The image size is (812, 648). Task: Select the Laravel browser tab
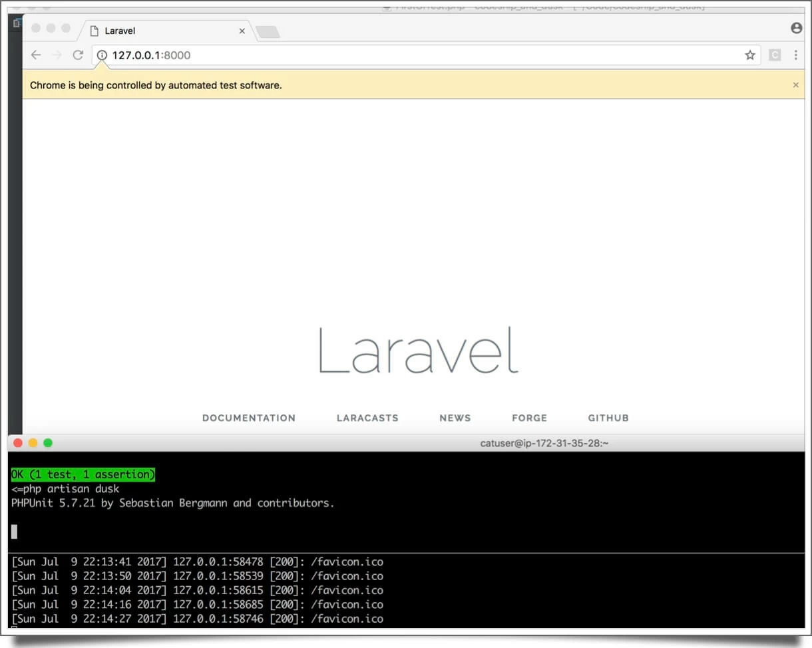pos(160,31)
